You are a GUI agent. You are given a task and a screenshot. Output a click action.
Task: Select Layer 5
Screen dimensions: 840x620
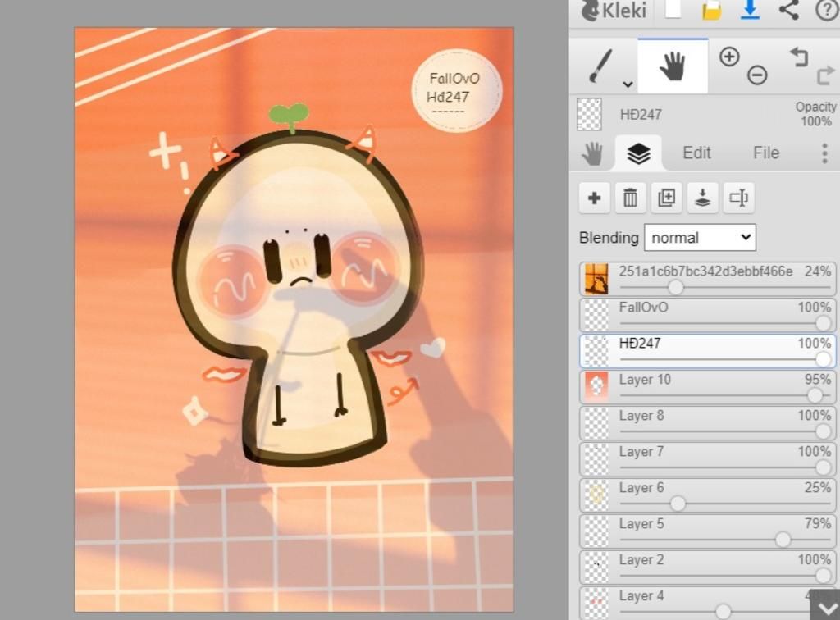coord(708,531)
